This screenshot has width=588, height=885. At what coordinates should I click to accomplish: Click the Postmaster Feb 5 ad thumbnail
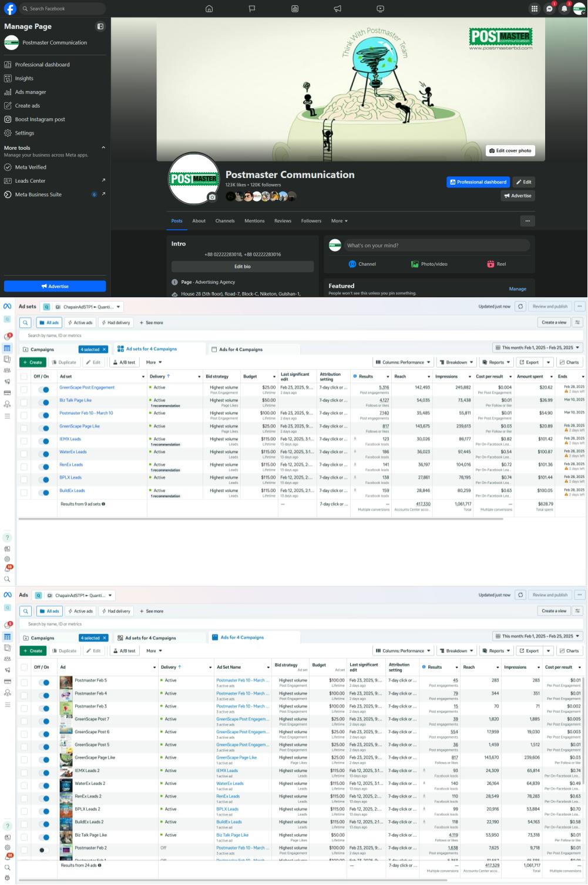[x=66, y=683]
